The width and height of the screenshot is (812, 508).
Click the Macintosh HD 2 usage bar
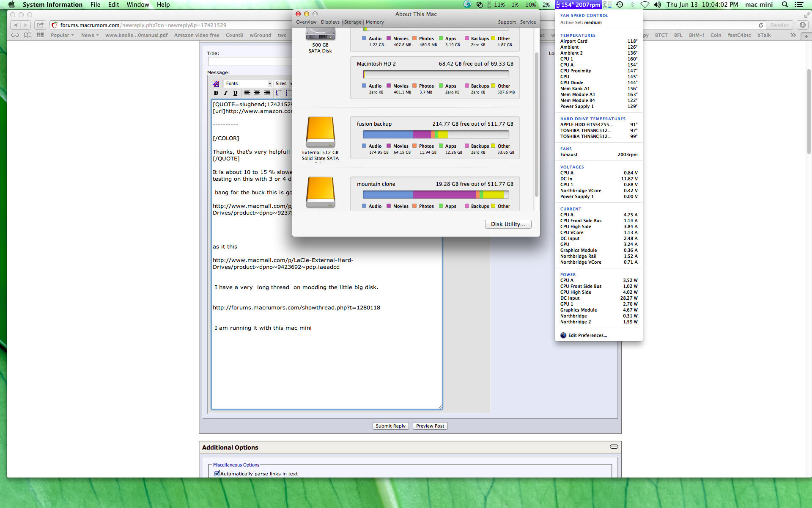pos(436,75)
